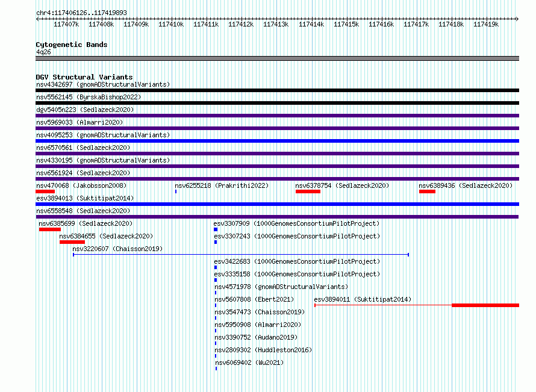
Task: Open the nsv4571978 (gnomADStructuralVariants) label
Action: tap(281, 287)
